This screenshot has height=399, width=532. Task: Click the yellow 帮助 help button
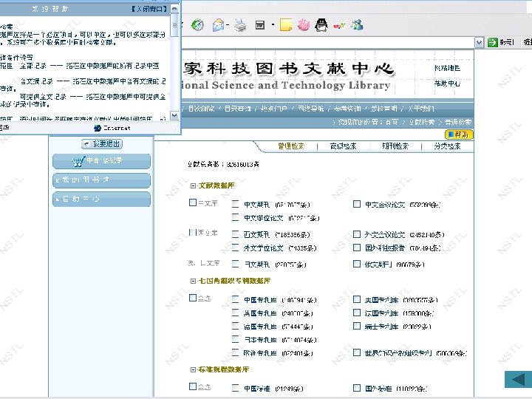tap(459, 134)
